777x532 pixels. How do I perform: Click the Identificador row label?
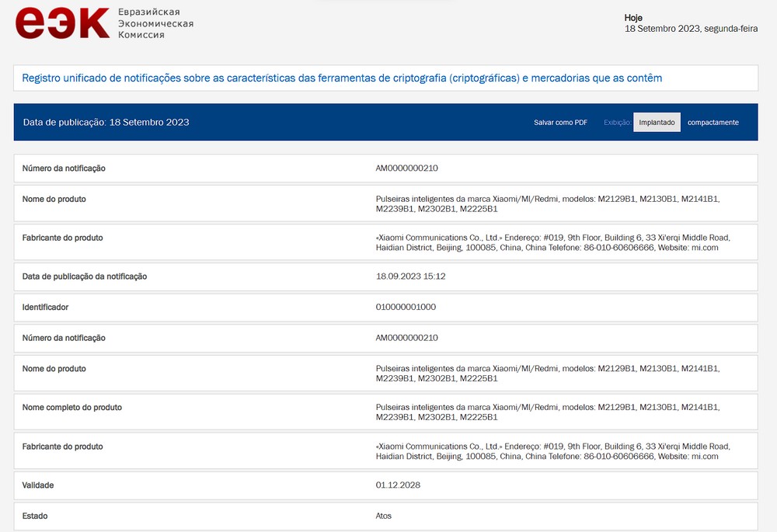(x=45, y=307)
